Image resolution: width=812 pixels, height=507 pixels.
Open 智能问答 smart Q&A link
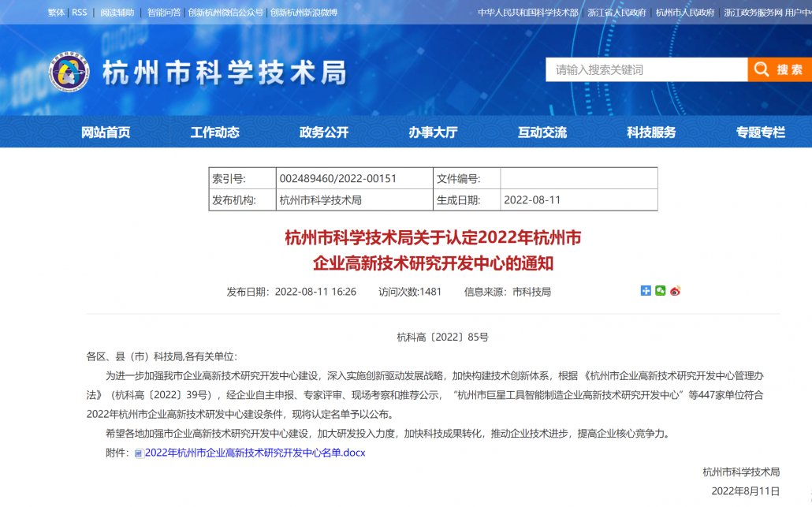164,13
